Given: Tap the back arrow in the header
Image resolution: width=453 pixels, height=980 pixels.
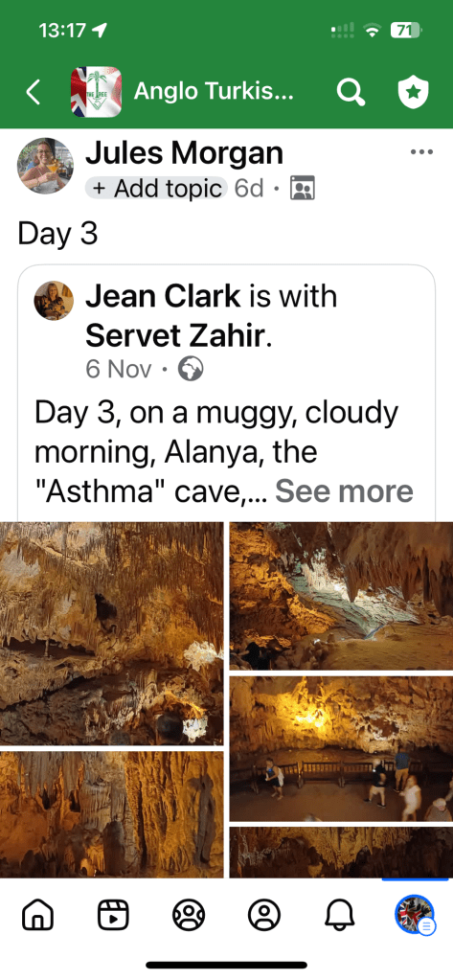Looking at the screenshot, I should (34, 93).
